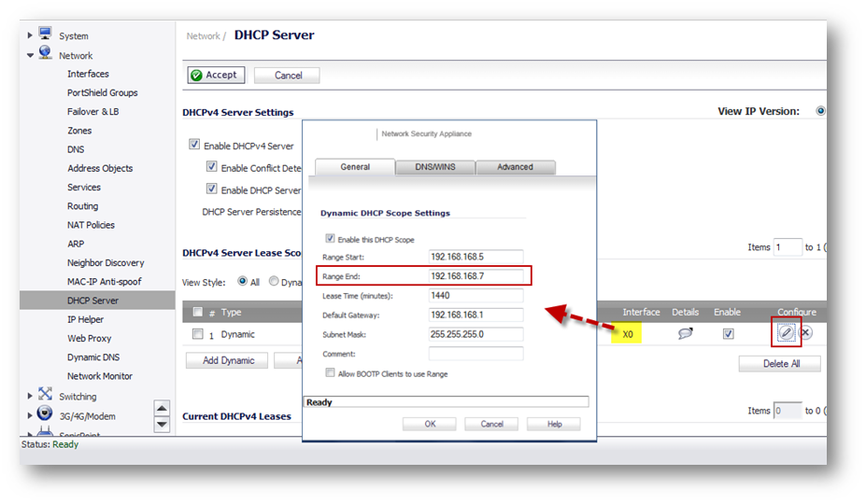Collapse the Network tree node arrow
Image resolution: width=866 pixels, height=504 pixels.
coord(30,55)
